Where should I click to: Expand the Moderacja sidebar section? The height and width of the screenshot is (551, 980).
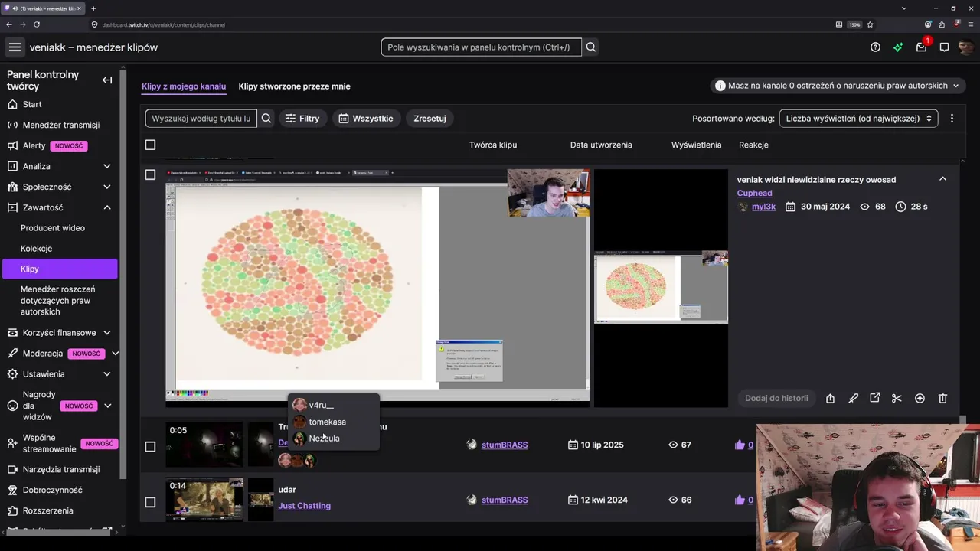pyautogui.click(x=115, y=354)
